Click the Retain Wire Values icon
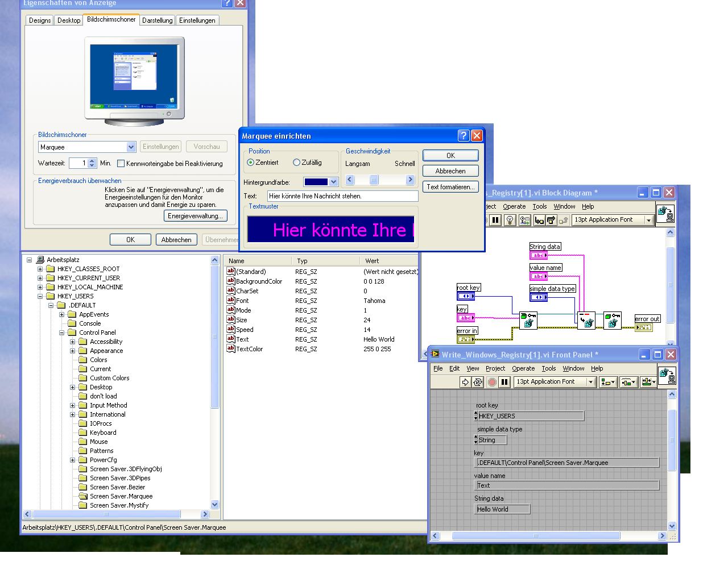Viewport: 728px width, 582px height. point(524,220)
